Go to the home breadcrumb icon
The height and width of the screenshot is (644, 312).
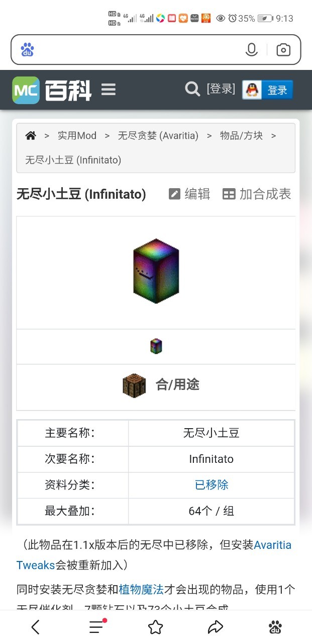coord(31,135)
